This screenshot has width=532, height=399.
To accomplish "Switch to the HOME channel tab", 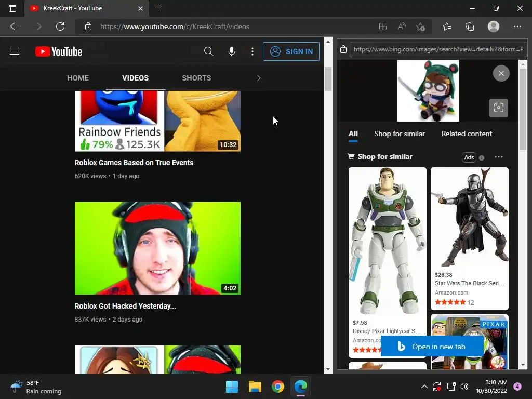I will pyautogui.click(x=78, y=78).
